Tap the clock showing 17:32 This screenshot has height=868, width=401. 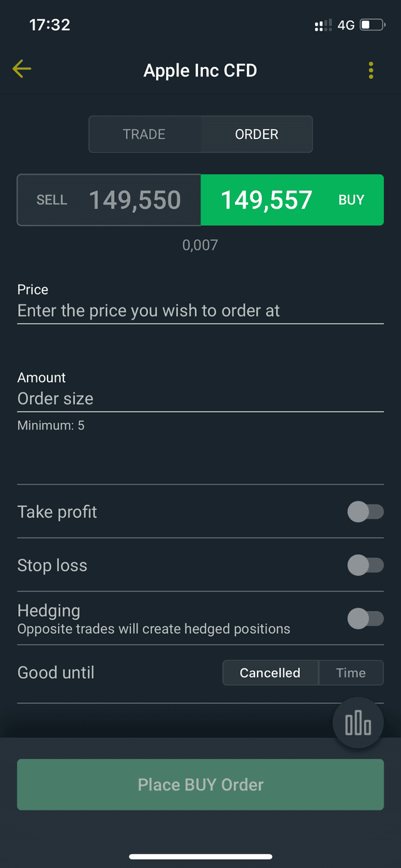(x=49, y=24)
